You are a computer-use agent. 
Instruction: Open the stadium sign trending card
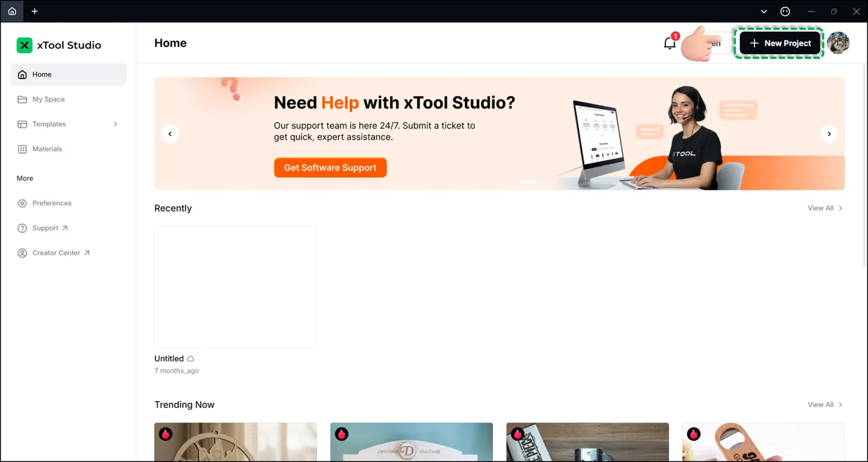pyautogui.click(x=412, y=442)
